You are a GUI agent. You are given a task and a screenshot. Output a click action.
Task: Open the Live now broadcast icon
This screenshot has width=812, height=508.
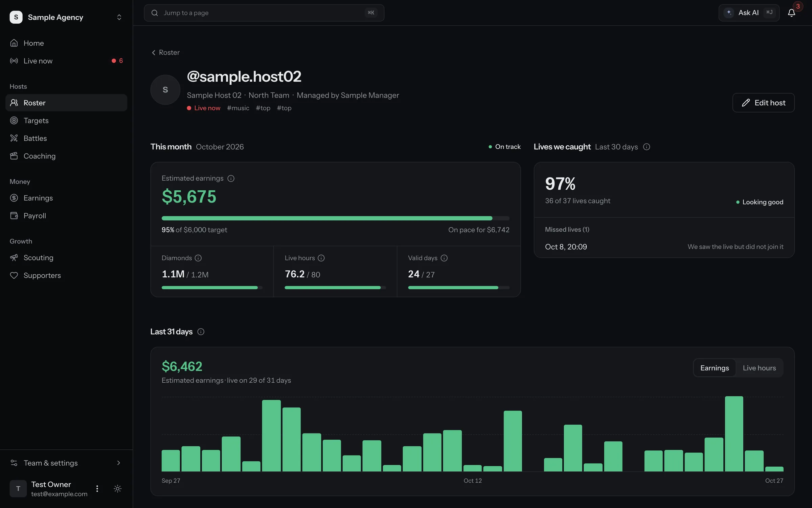14,61
